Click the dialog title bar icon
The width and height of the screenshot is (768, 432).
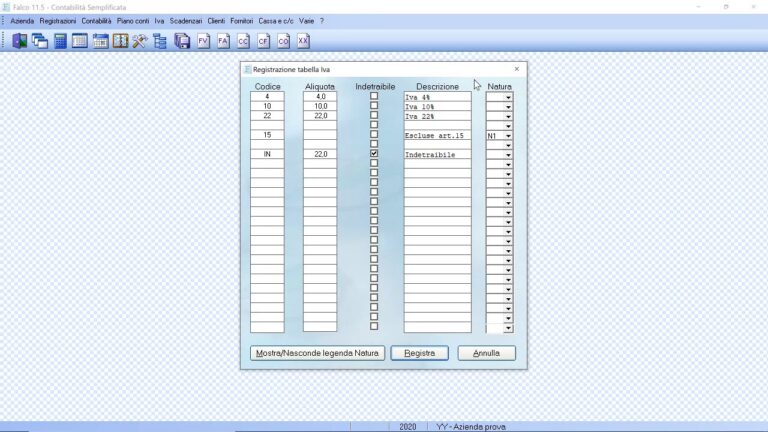pos(247,70)
